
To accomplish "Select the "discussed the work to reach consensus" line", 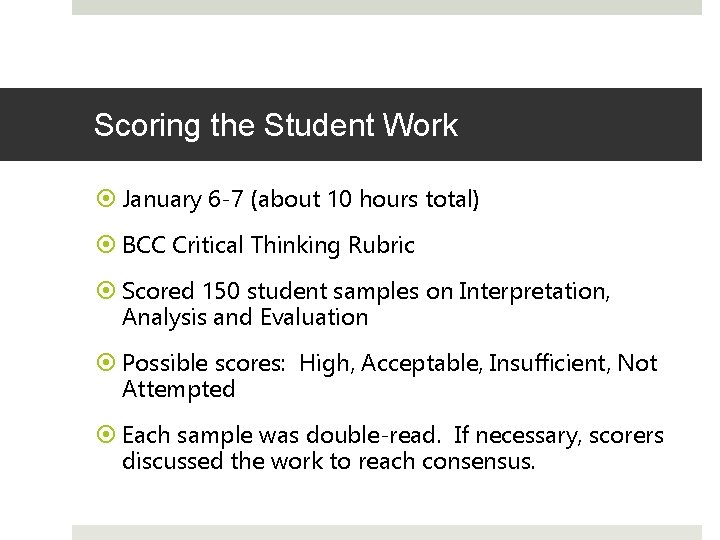I will (x=328, y=462).
